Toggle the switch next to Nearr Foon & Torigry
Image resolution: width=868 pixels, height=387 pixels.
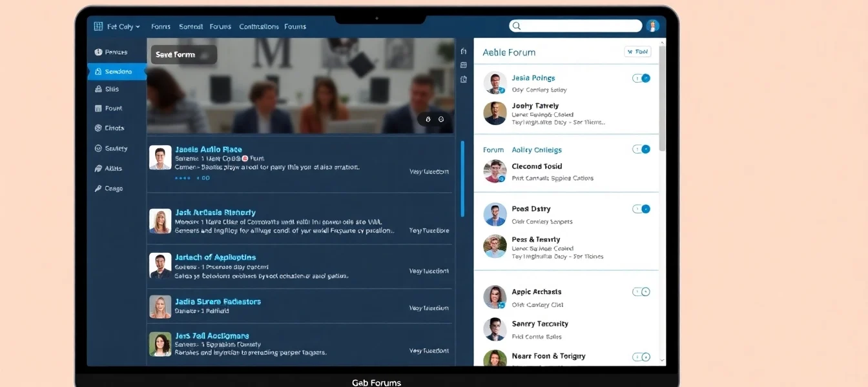641,356
